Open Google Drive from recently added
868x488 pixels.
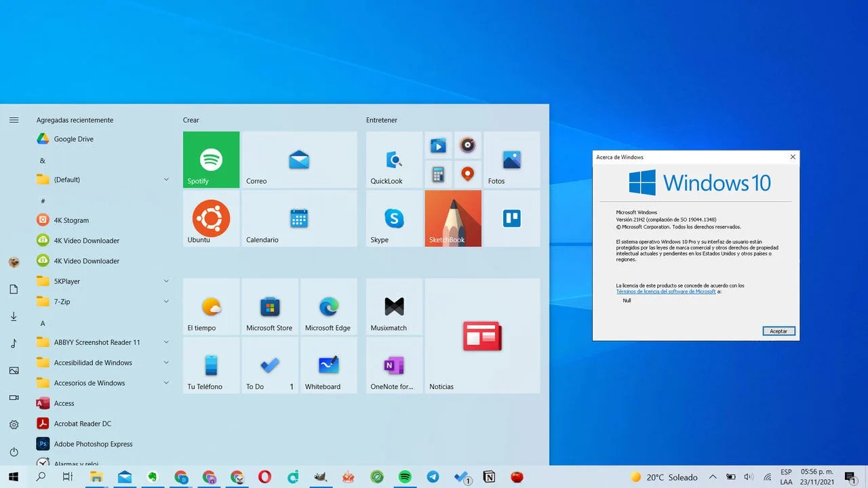103,139
